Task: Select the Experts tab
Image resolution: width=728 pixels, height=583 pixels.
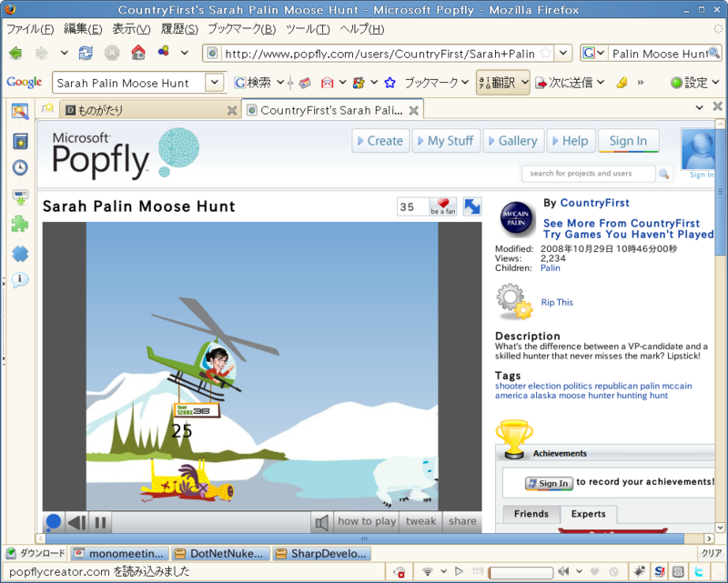Action: (x=588, y=514)
